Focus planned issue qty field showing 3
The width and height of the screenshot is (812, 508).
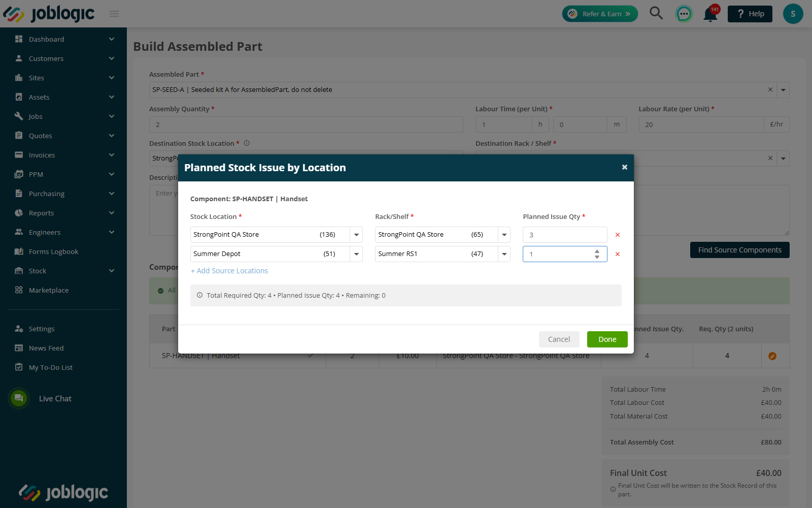tap(565, 235)
